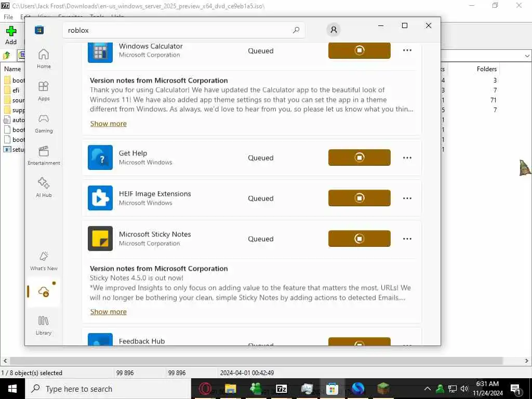Click the Microsoft Sticky Notes app icon
The image size is (532, 399).
(100, 238)
